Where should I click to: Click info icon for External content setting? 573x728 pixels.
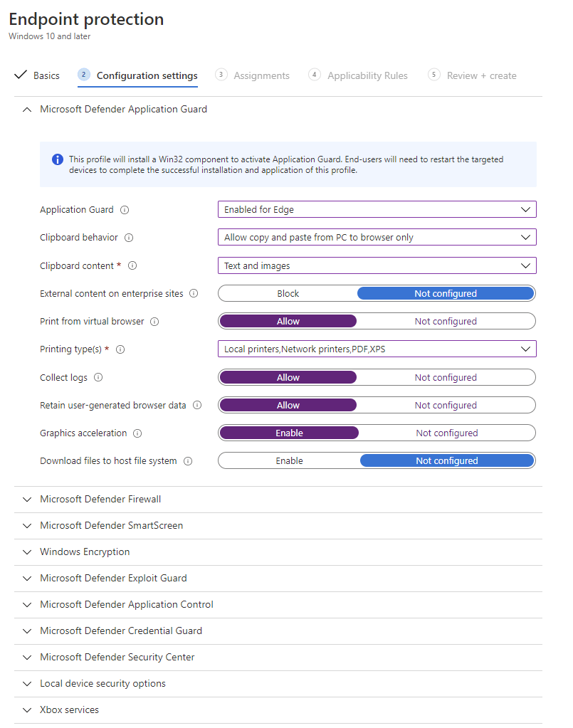pyautogui.click(x=194, y=294)
